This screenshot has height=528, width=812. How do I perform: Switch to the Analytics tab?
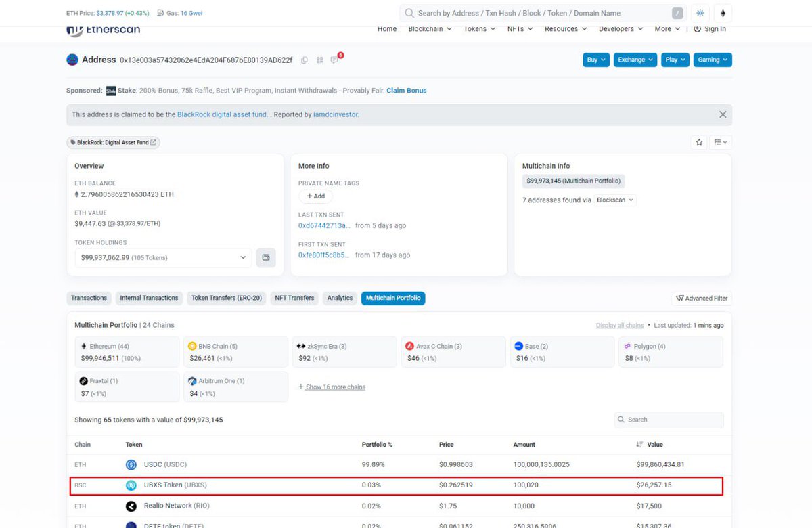click(x=340, y=298)
